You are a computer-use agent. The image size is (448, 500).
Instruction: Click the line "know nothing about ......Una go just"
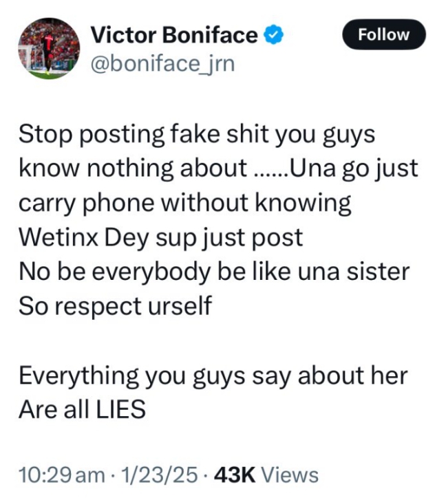[218, 169]
